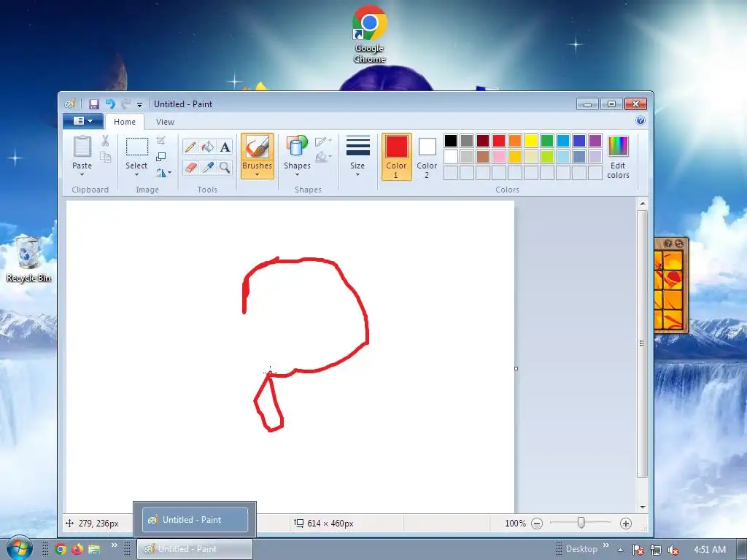Open the Paint Help icon
This screenshot has width=747, height=560.
[x=640, y=121]
